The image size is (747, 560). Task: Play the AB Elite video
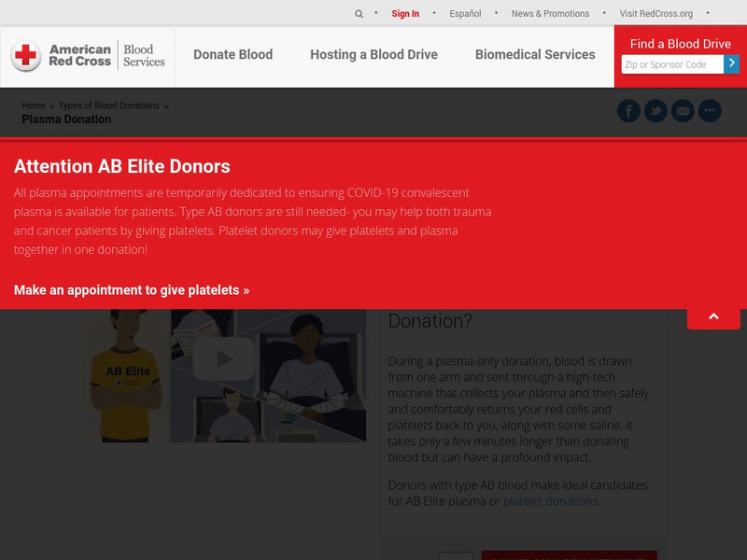tap(223, 358)
